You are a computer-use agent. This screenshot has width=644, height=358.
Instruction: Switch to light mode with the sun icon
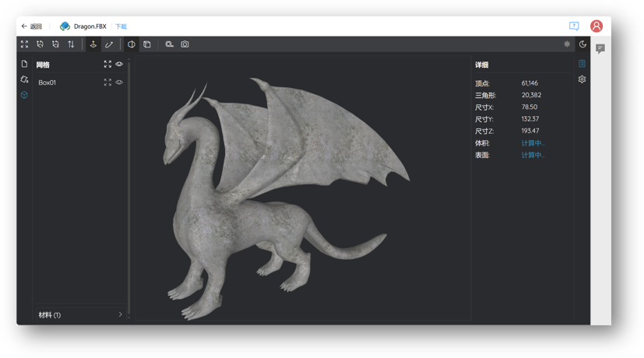[x=567, y=44]
